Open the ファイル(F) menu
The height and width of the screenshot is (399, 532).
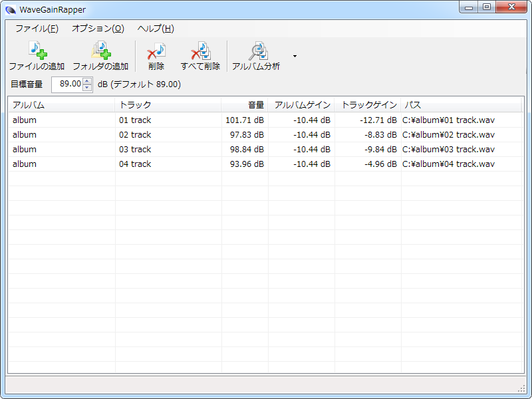[37, 29]
